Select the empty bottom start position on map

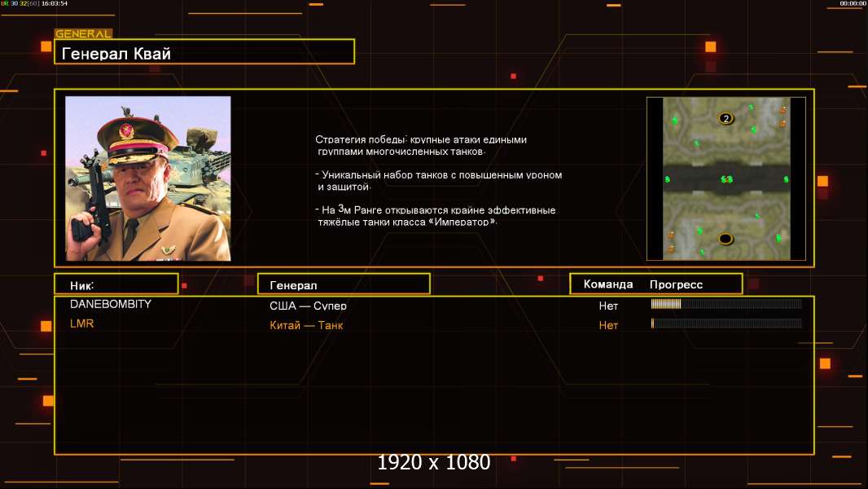coord(726,240)
